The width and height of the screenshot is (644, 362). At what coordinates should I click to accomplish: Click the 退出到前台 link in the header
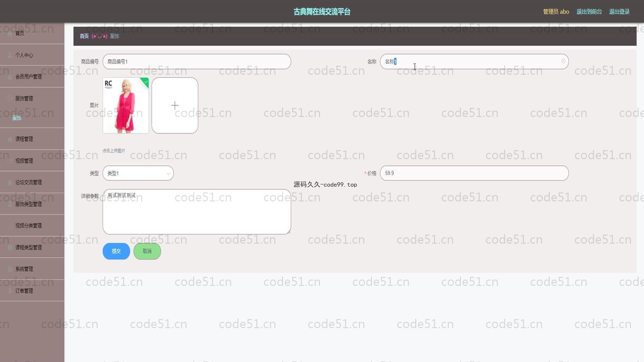(589, 12)
